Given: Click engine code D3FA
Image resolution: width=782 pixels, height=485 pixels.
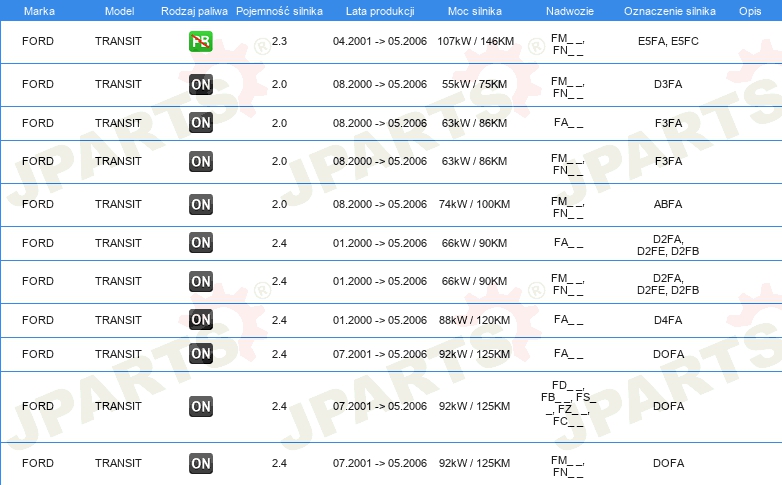Looking at the screenshot, I should [x=668, y=84].
